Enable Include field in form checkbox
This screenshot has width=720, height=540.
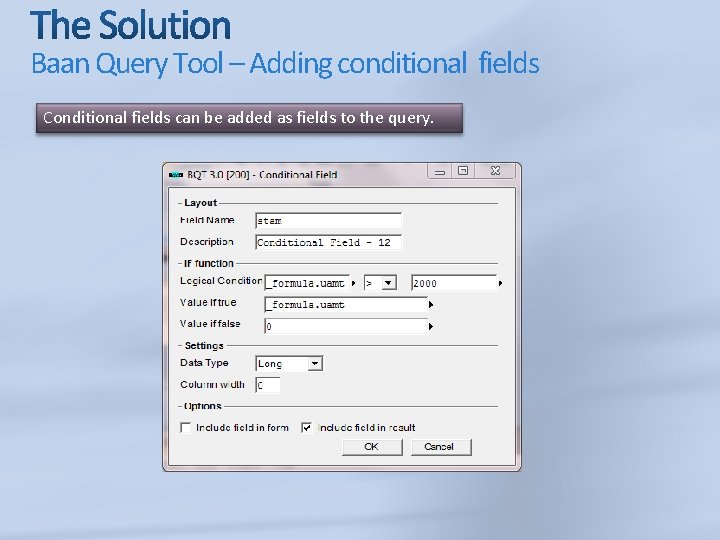186,428
